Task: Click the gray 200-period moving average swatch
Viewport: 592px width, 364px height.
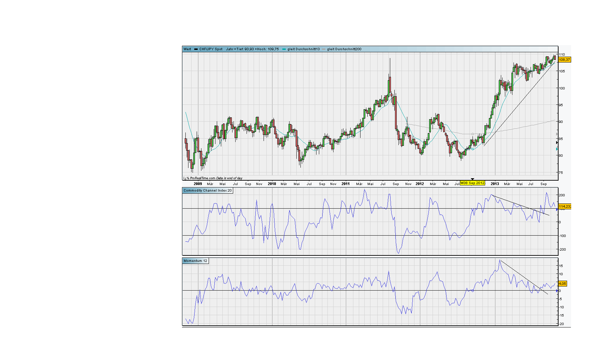Action: pos(324,49)
